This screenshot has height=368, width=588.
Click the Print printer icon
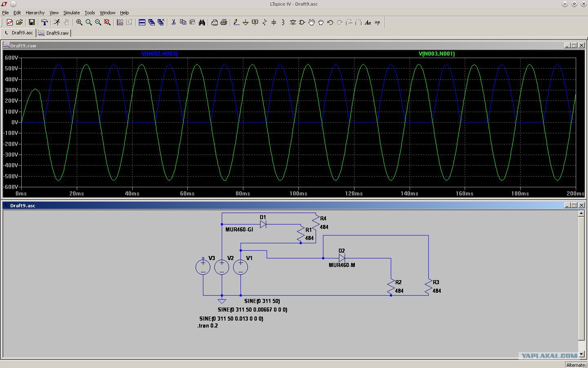224,22
